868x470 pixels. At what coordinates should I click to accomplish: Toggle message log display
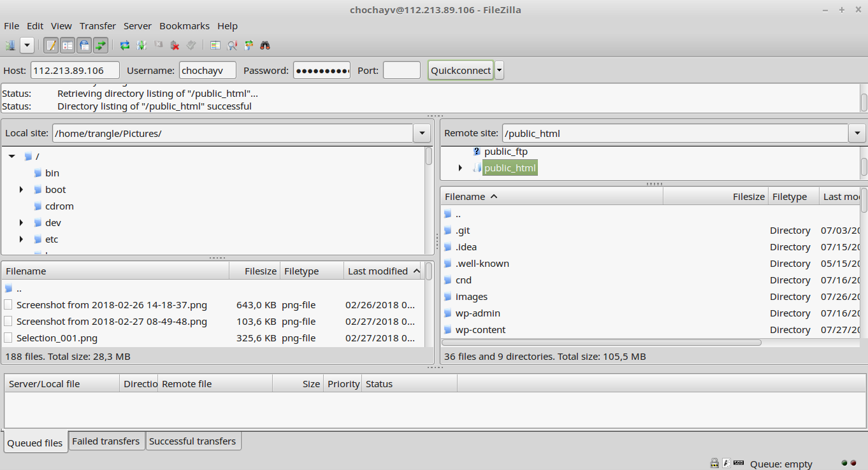tap(51, 45)
